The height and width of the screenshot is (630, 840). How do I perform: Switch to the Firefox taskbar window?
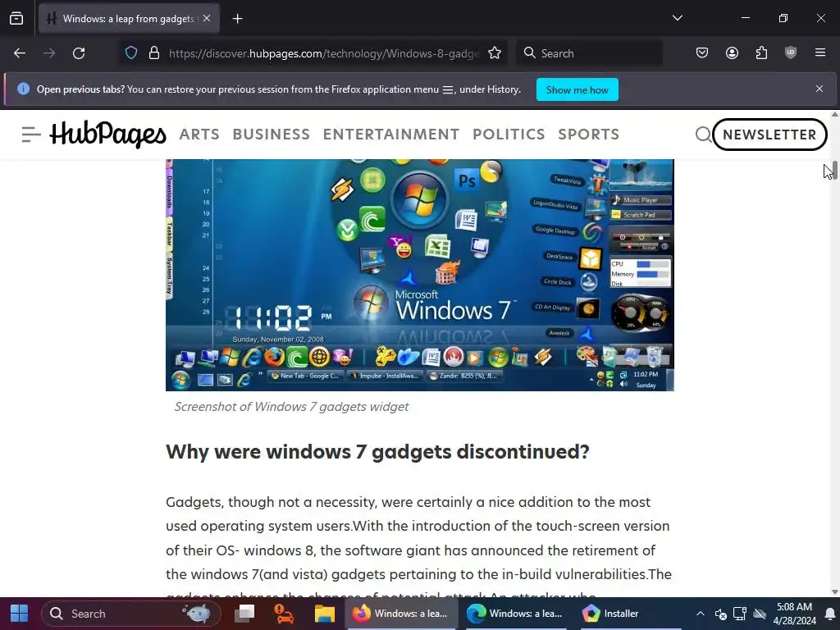pos(401,614)
